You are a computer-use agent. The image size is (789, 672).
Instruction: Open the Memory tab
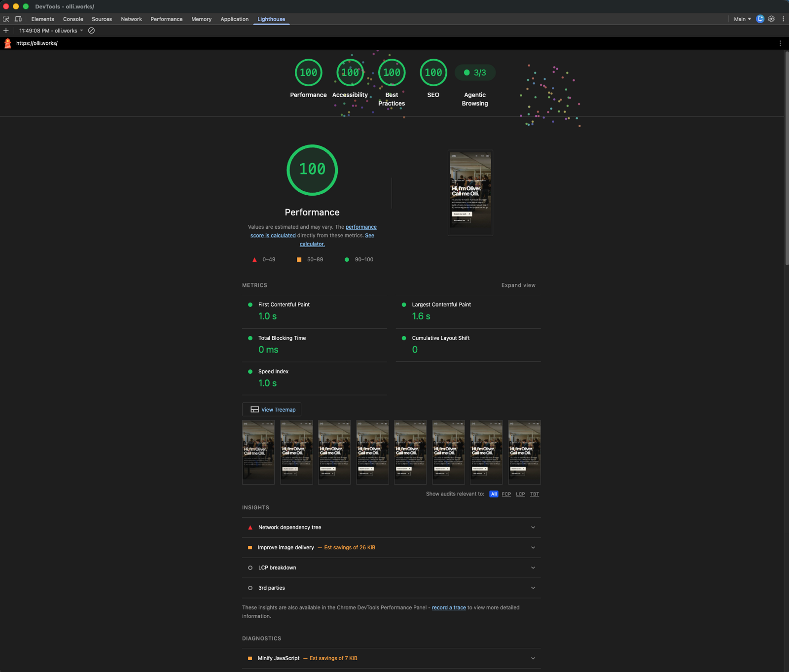(201, 19)
